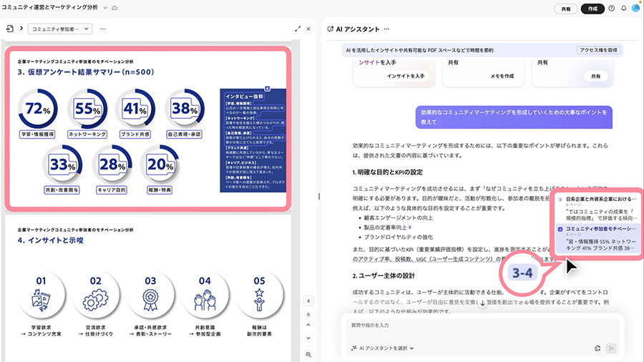
Task: Open citation marker 2 after 製品の定着率向上
Action: point(410,227)
